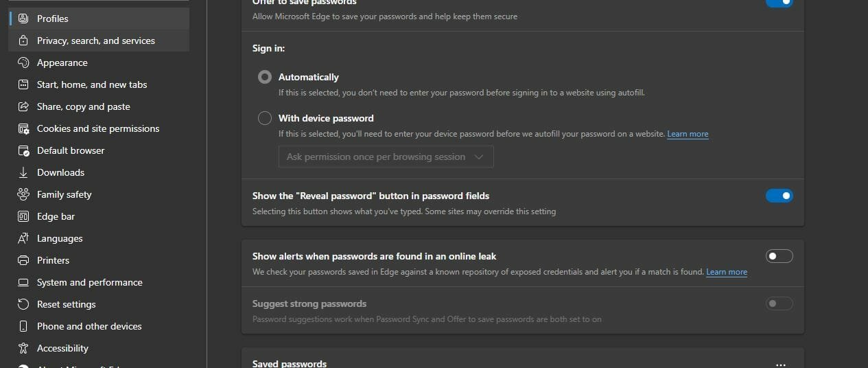This screenshot has width=868, height=368.
Task: Disable the Reveal password button toggle
Action: point(779,196)
